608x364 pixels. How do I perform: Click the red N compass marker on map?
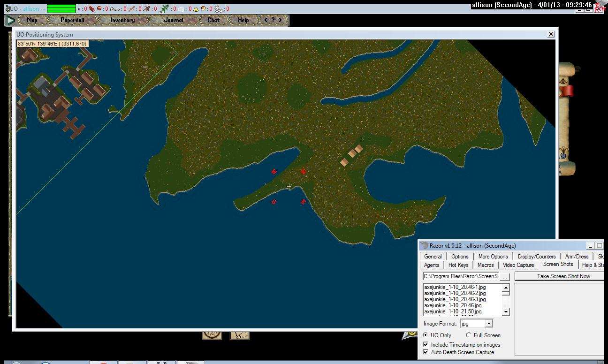(x=303, y=172)
